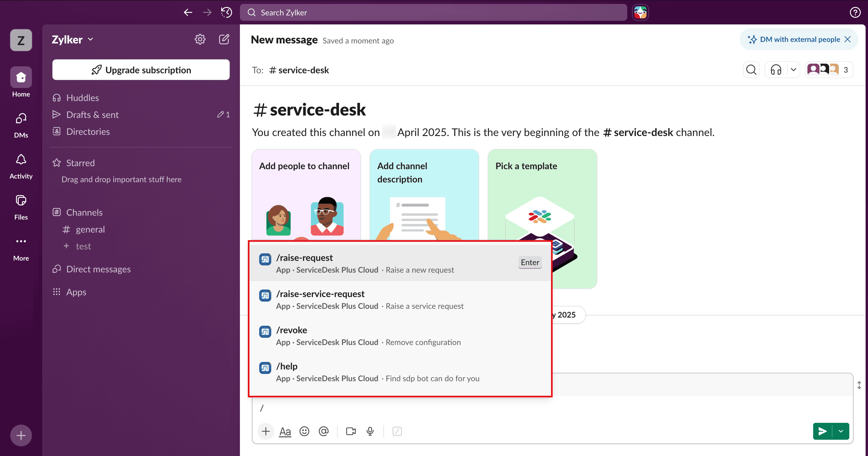The width and height of the screenshot is (868, 456).
Task: Open the history clock icon
Action: tap(226, 12)
